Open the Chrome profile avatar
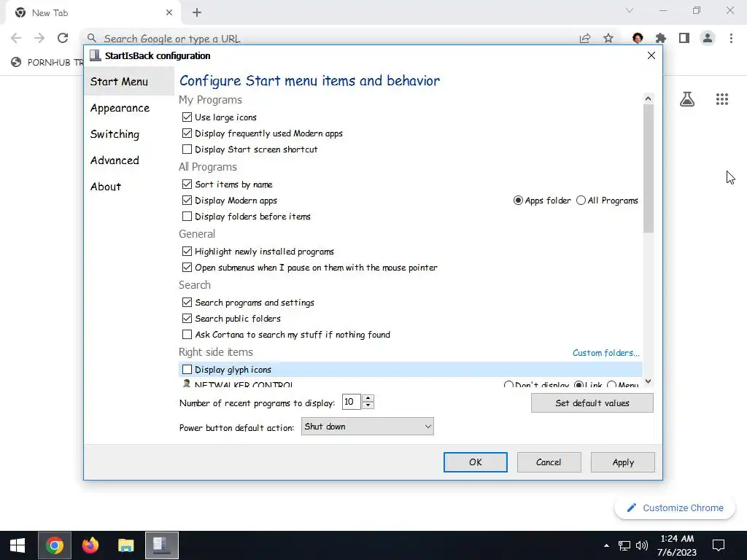Image resolution: width=747 pixels, height=560 pixels. [x=708, y=38]
